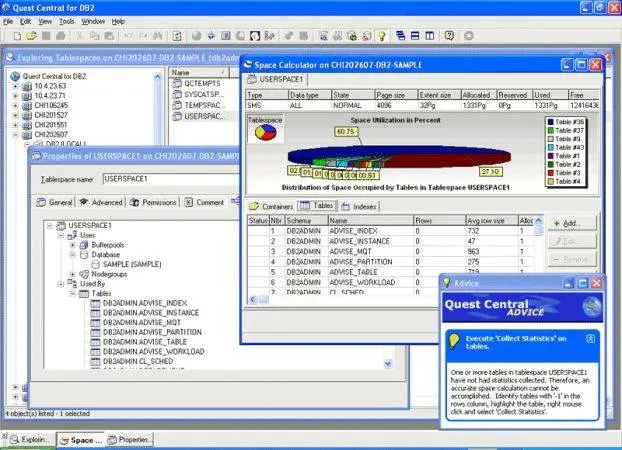This screenshot has height=450, width=622.
Task: Switch to the Containers tab
Action: pyautogui.click(x=271, y=206)
